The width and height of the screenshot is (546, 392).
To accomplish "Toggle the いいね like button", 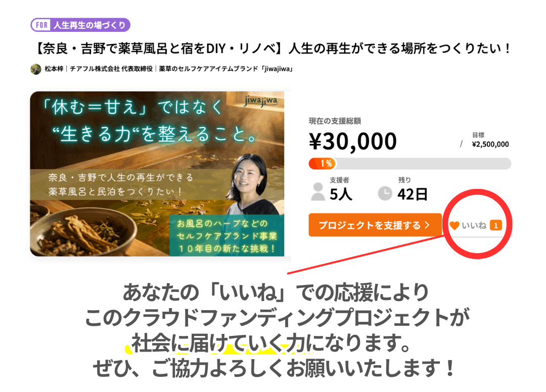I will pyautogui.click(x=476, y=225).
